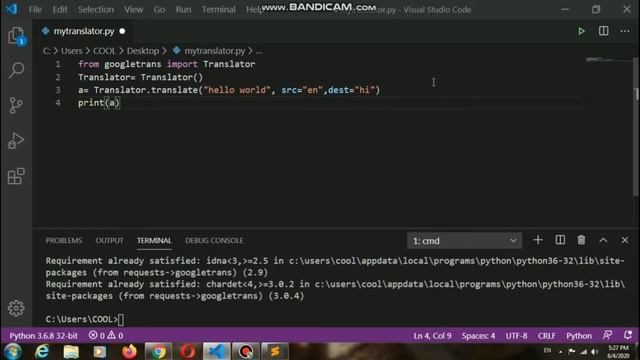The height and width of the screenshot is (360, 640).
Task: Click the unsaved dot on mytranslator.py tab
Action: pos(122,31)
